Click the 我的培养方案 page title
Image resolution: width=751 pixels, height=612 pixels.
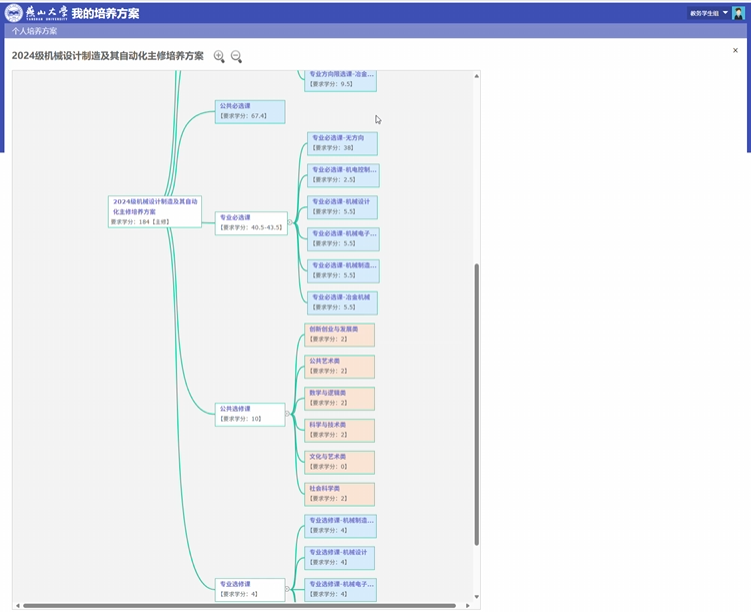(105, 13)
